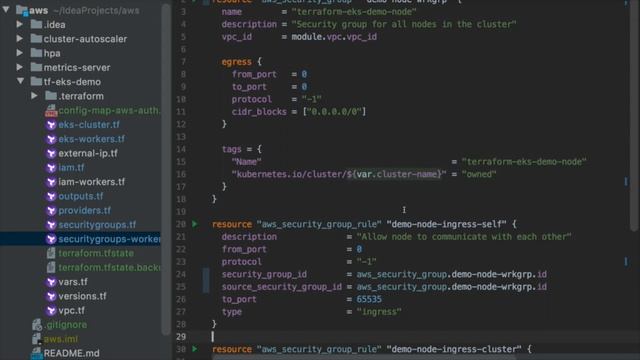Viewport: 640px width, 360px height.
Task: Click the aws.iml file icon
Action: pyautogui.click(x=37, y=339)
